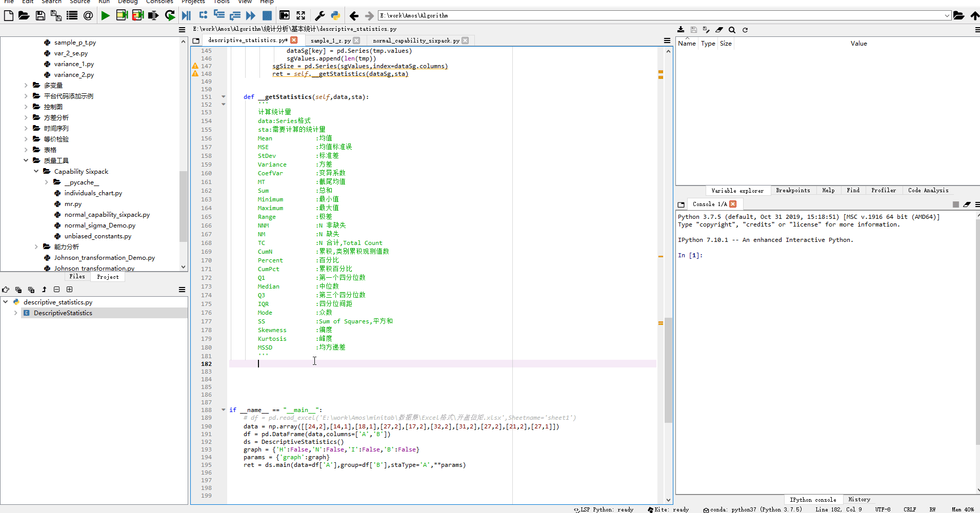Viewport: 980px width, 513px height.
Task: Browse working directory folder icon
Action: coord(958,15)
